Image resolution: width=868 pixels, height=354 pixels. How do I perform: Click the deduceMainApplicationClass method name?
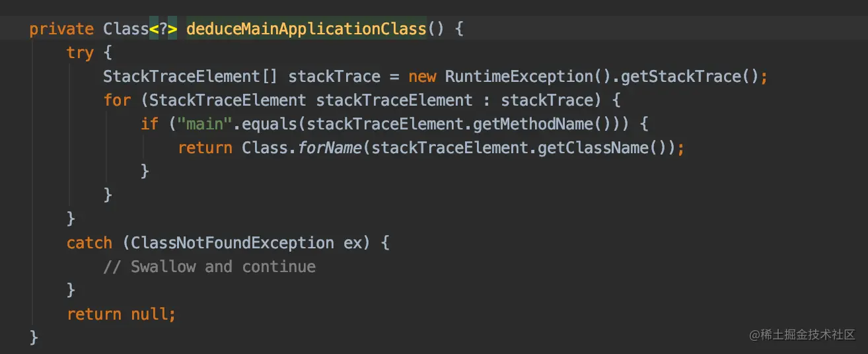306,29
